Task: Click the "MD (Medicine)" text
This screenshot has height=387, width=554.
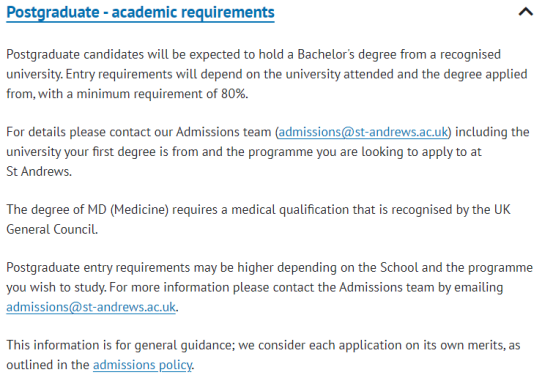Action: (128, 210)
